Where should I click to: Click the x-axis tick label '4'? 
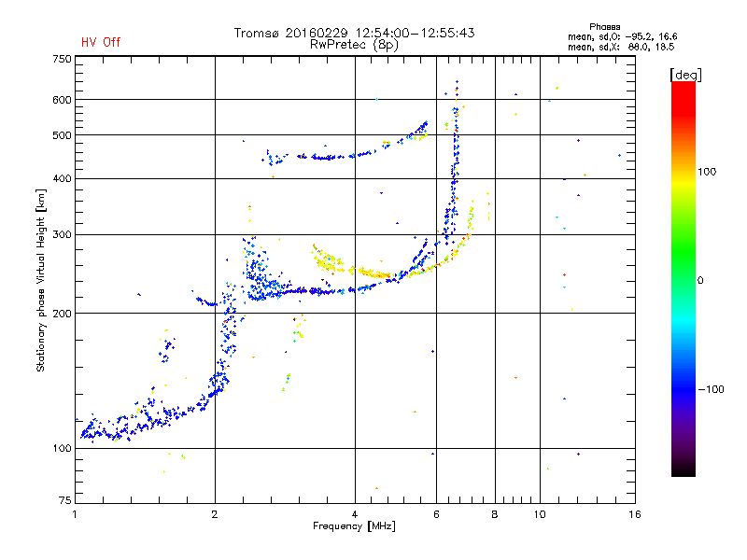click(x=355, y=514)
